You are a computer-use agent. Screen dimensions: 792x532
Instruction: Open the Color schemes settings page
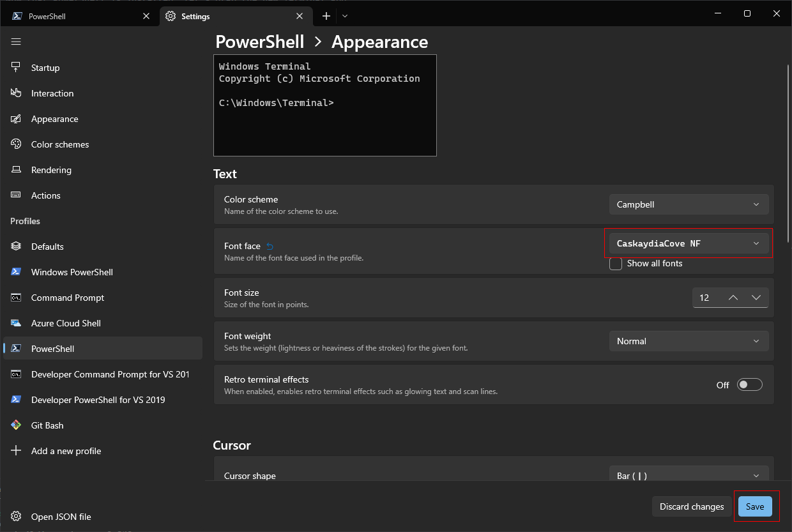pos(103,144)
